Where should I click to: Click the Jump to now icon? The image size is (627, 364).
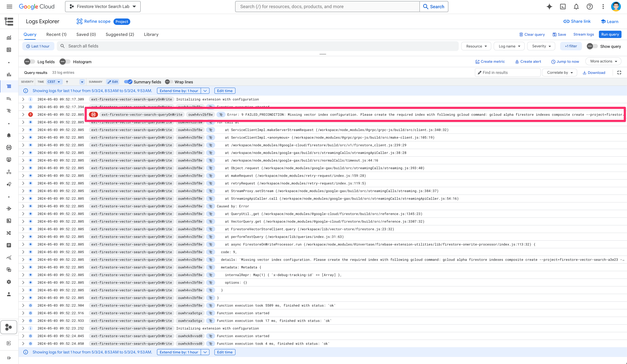coord(552,61)
